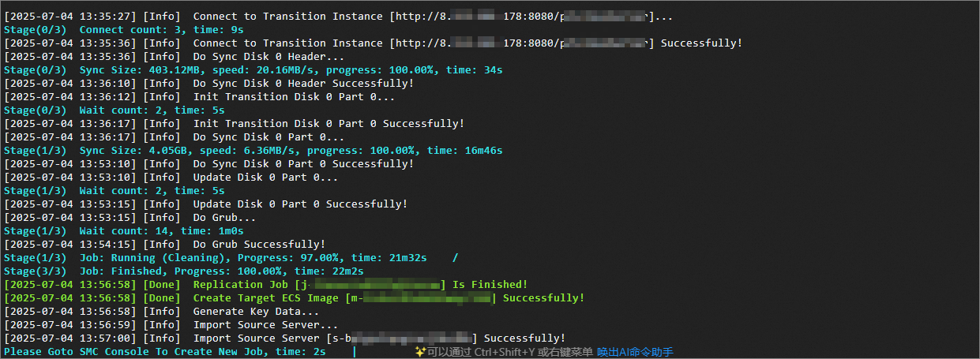This screenshot has height=359, width=980.
Task: Click the 13:57:00 'Import Source Server ... Successfully!' line
Action: (x=285, y=338)
